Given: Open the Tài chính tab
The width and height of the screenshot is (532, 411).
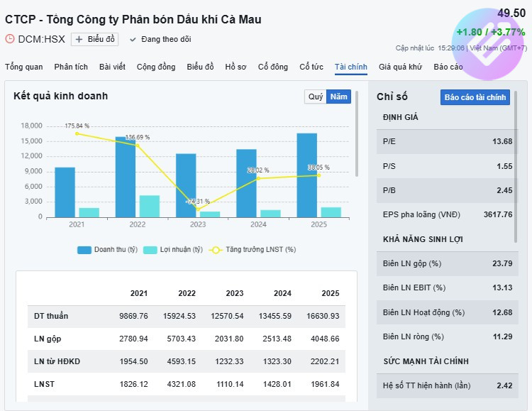Looking at the screenshot, I should [351, 67].
